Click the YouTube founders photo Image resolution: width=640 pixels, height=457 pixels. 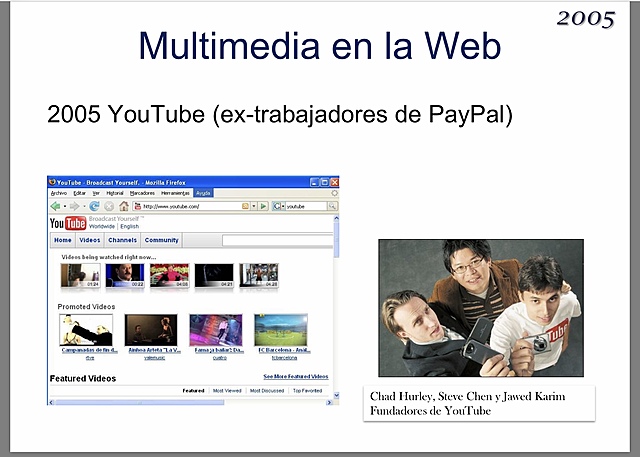[x=481, y=308]
